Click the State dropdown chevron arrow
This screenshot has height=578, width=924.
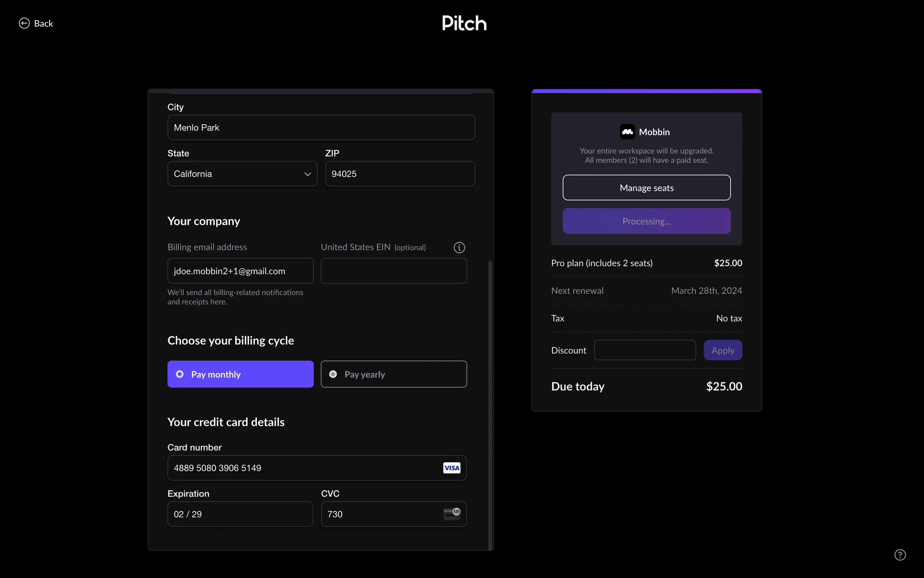pos(308,174)
